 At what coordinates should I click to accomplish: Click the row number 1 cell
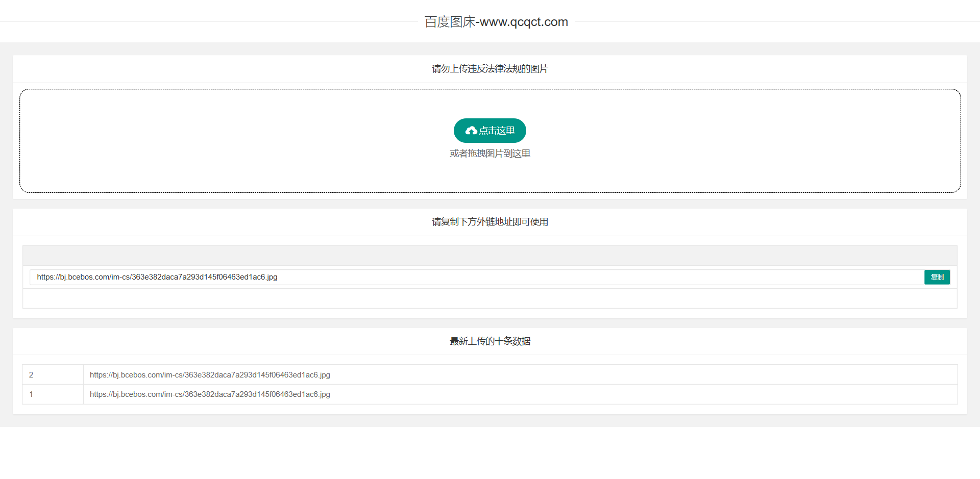[x=52, y=394]
